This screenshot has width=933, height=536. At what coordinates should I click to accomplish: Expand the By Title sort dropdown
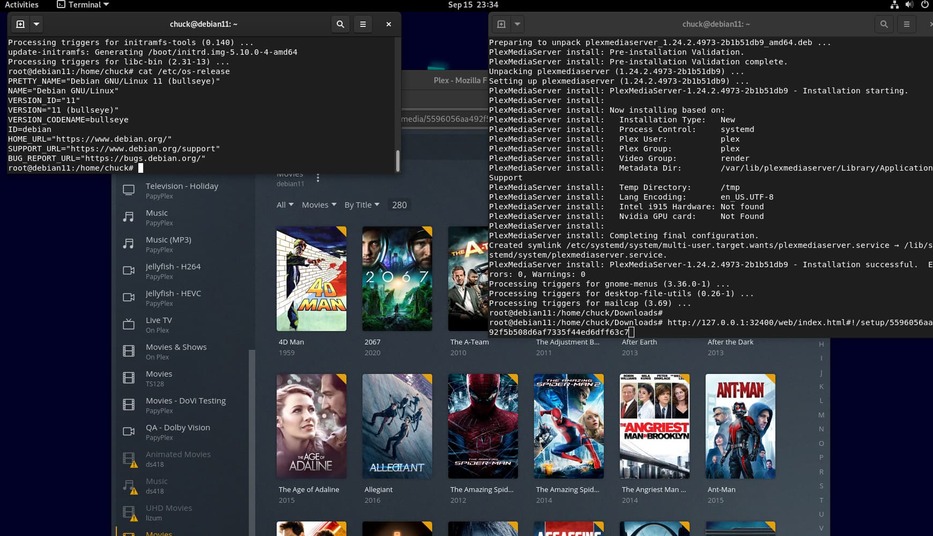pyautogui.click(x=362, y=205)
